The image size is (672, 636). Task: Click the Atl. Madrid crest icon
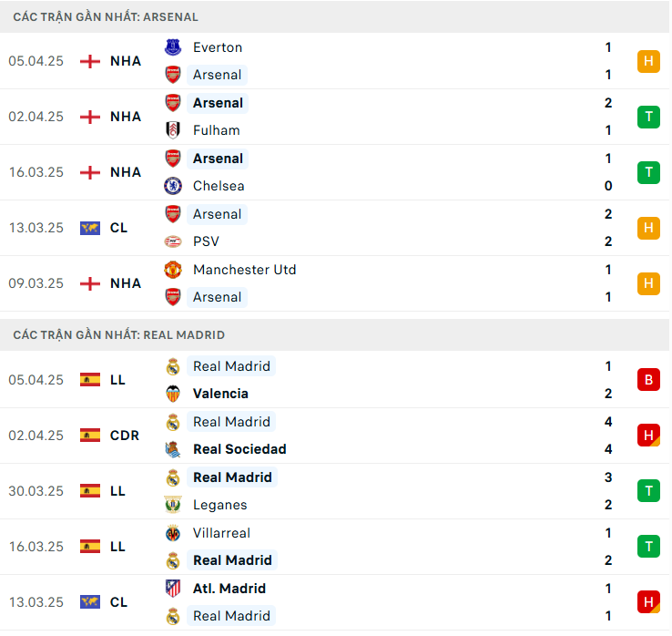[x=173, y=589]
